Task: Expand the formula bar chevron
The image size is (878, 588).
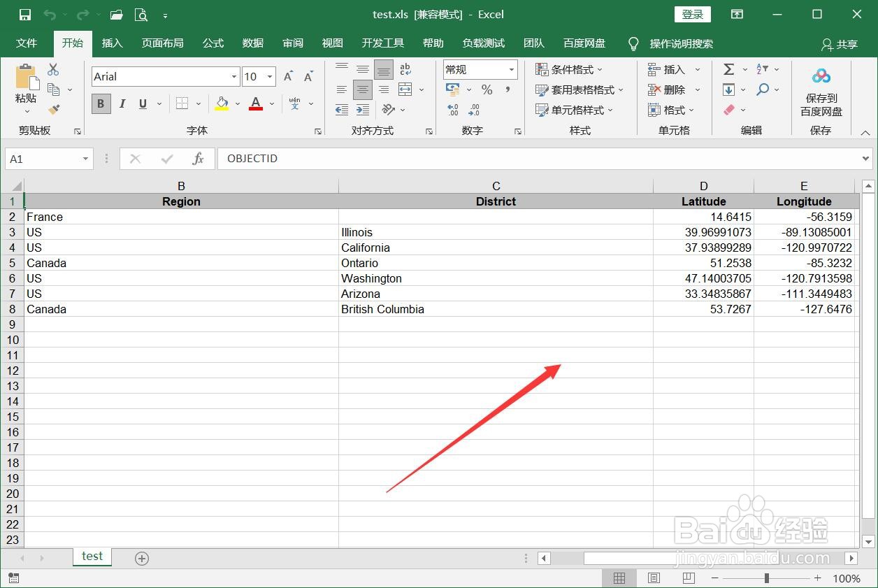Action: (x=866, y=159)
